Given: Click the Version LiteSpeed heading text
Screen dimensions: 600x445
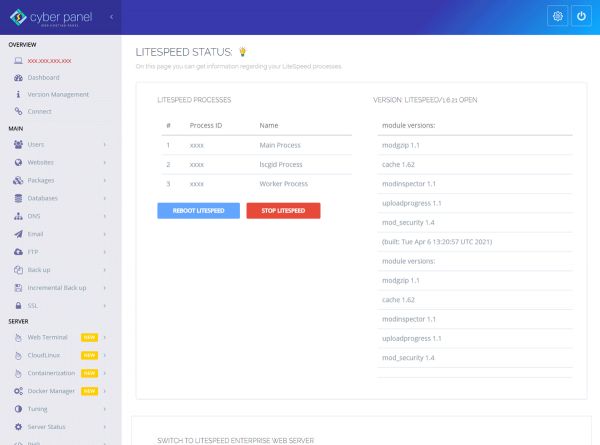Looking at the screenshot, I should (x=425, y=100).
